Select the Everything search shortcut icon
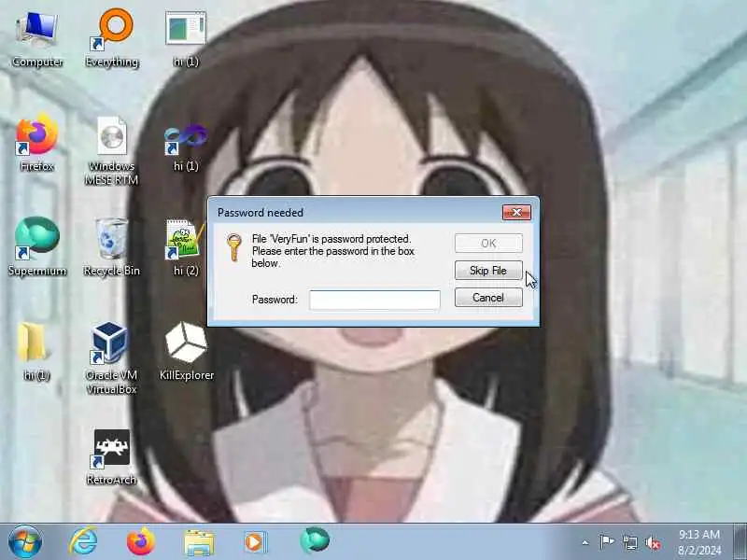 click(112, 38)
